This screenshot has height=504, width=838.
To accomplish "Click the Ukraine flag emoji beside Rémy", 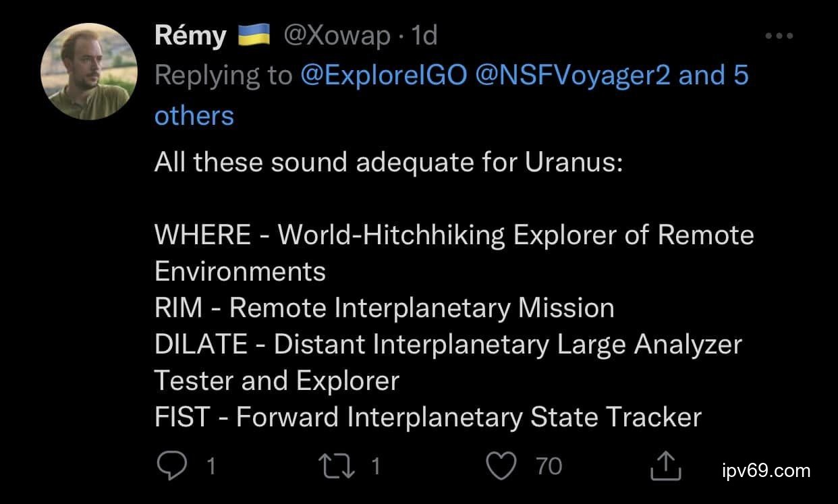I will click(x=254, y=34).
